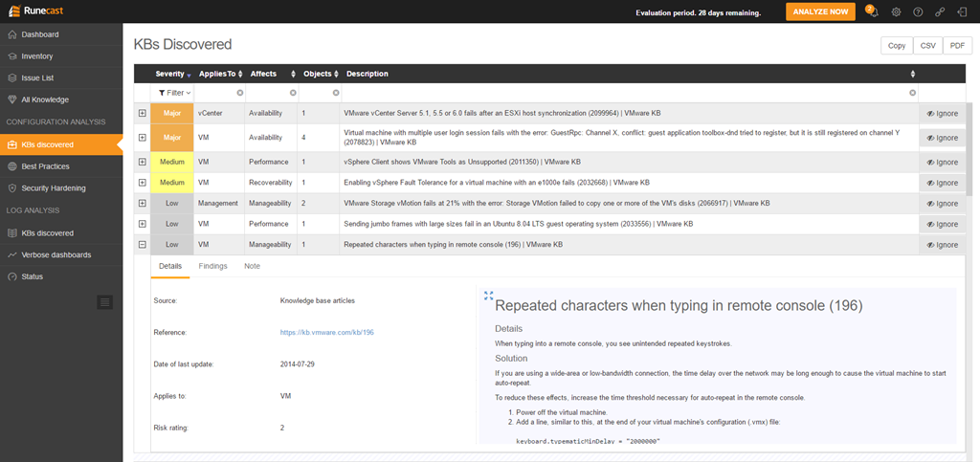Screen dimensions: 980x462
Task: Collapse the Repeated characters row
Action: coord(142,245)
